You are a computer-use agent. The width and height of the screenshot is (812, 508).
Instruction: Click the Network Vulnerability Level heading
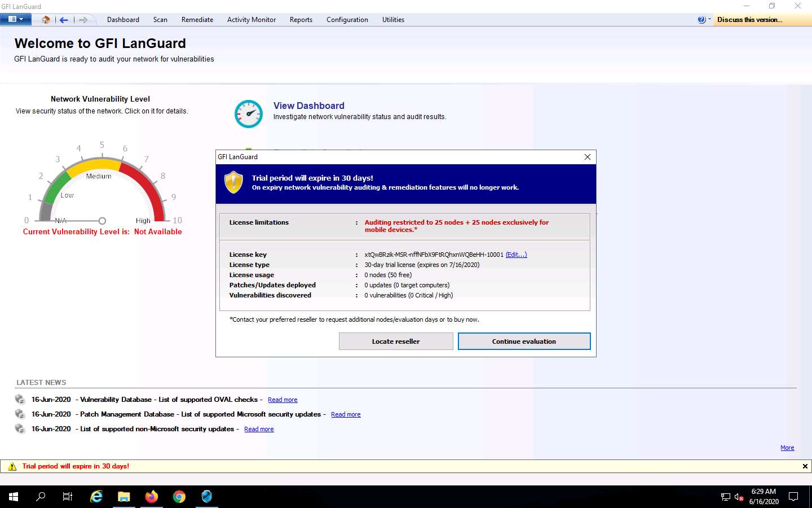point(100,99)
